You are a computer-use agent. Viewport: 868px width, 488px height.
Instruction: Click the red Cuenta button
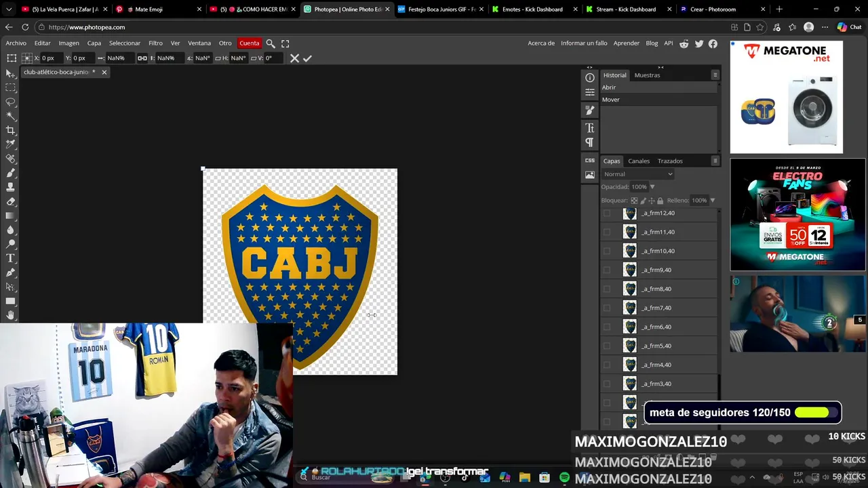click(x=249, y=43)
